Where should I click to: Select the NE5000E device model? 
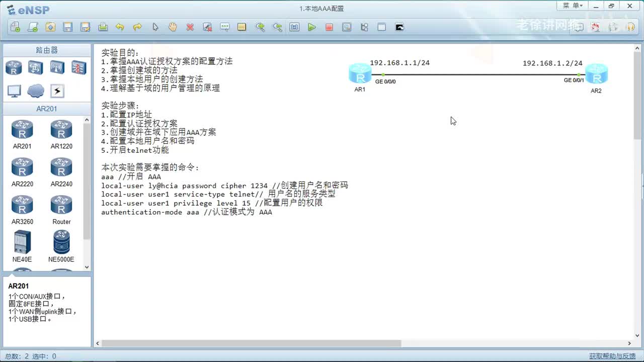coord(61,246)
